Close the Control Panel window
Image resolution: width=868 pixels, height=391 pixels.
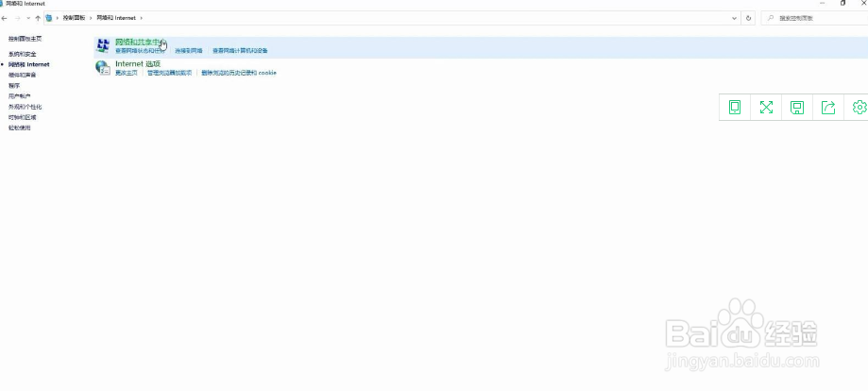point(862,3)
